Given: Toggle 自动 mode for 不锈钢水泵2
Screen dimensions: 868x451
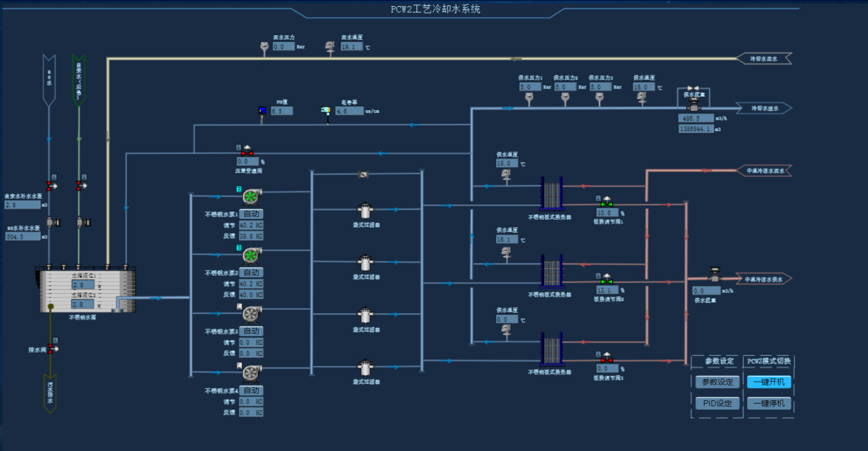Looking at the screenshot, I should coord(251,272).
